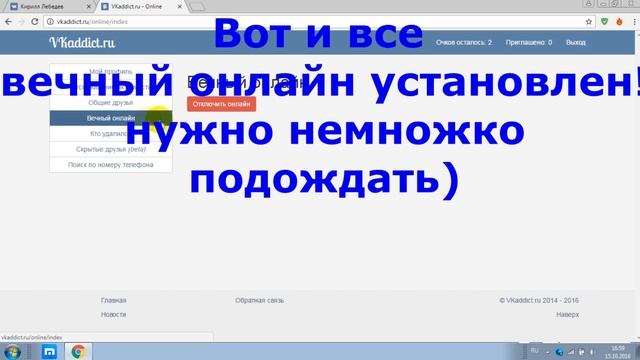Screen dimensions: 640x360
Task: Select Вечный онлайн sidebar item
Action: pyautogui.click(x=111, y=118)
